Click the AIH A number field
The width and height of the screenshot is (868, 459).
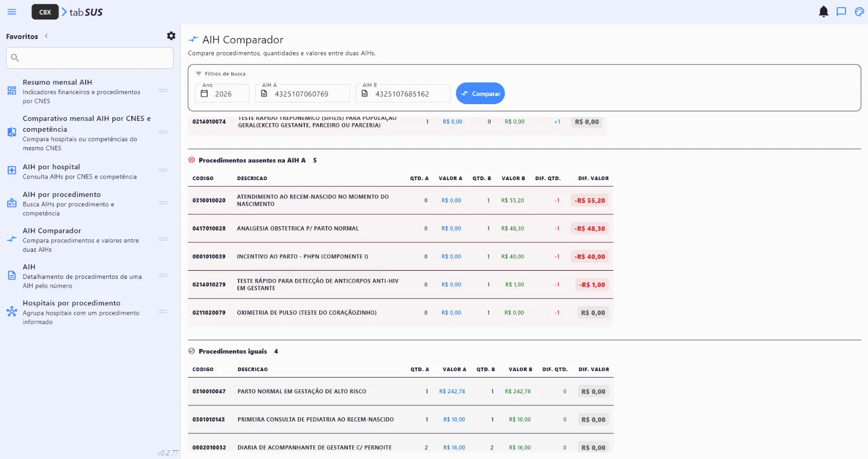click(x=303, y=93)
